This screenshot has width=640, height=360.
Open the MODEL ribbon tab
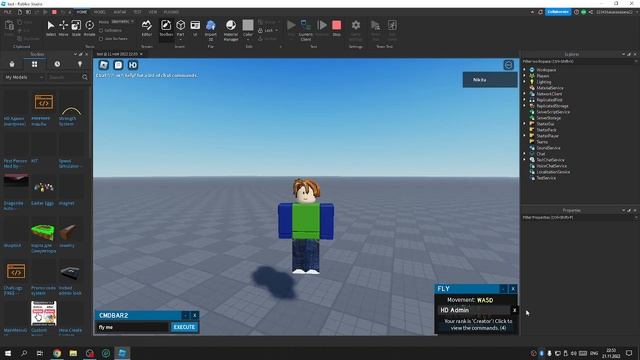(100, 12)
